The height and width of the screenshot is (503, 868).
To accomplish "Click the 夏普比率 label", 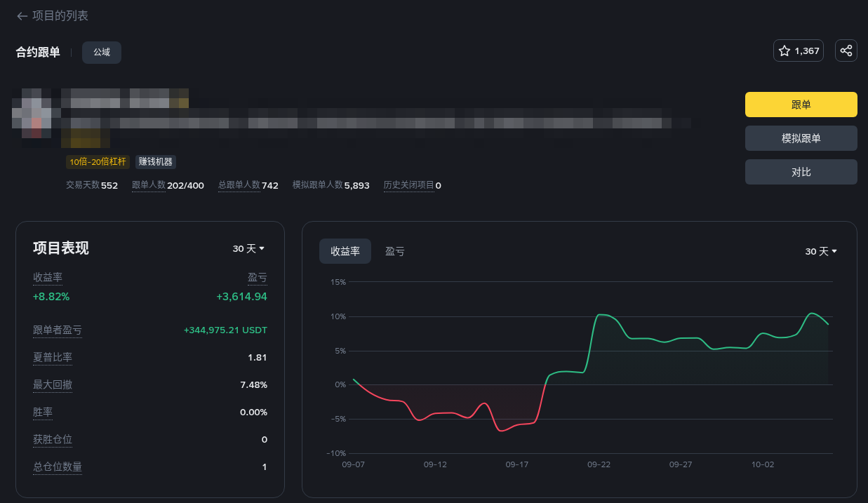I will (x=53, y=357).
